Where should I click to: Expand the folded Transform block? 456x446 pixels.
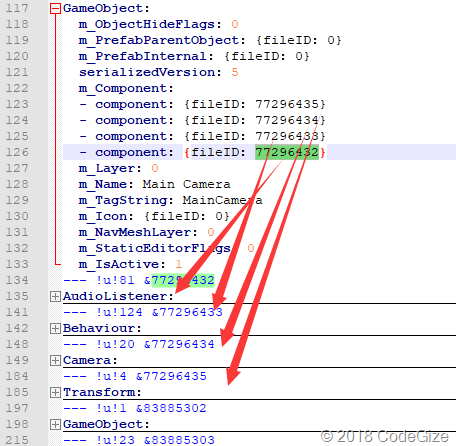55,392
